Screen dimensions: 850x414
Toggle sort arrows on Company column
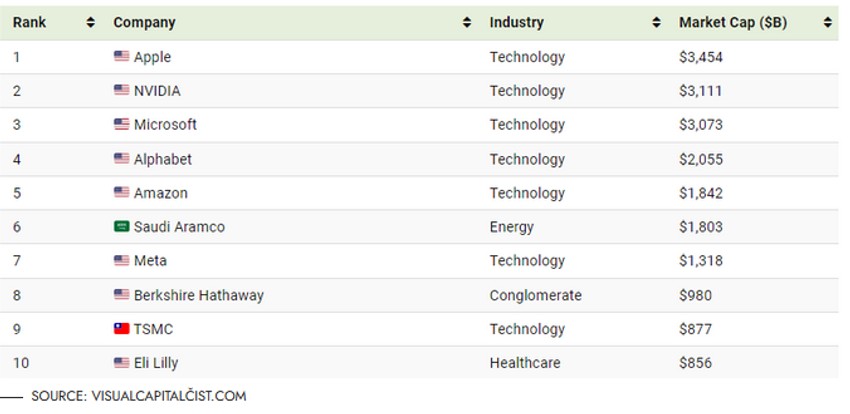pos(467,22)
